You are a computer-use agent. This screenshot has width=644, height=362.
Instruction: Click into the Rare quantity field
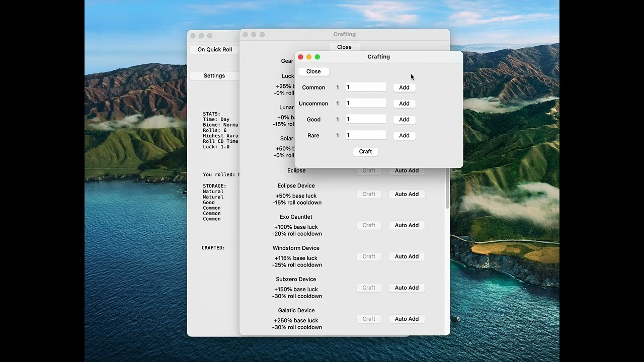point(366,136)
